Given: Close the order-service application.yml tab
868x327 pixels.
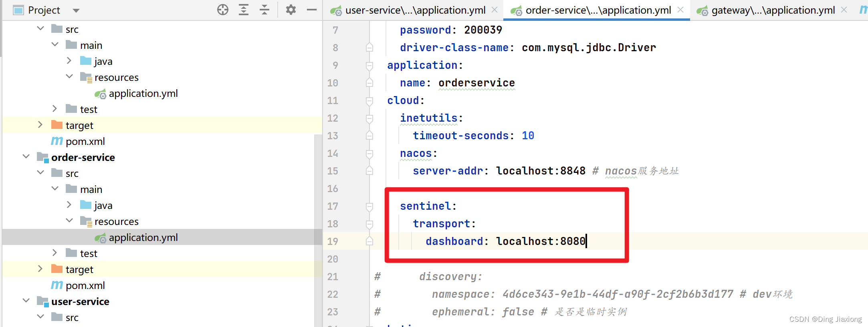Looking at the screenshot, I should tap(680, 10).
